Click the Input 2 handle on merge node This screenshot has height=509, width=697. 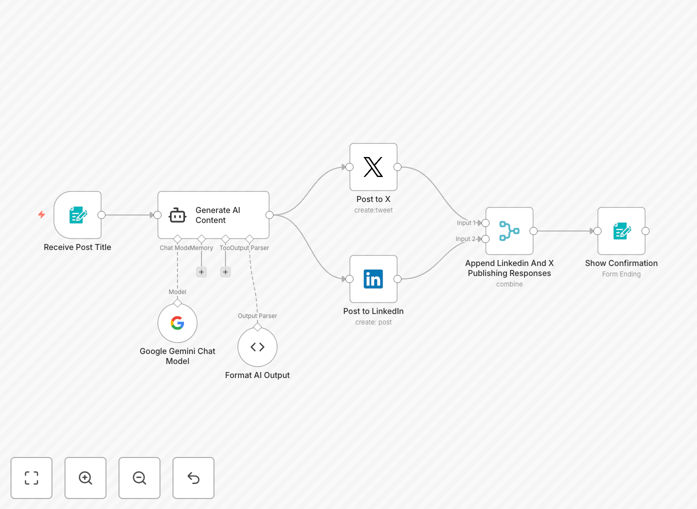(485, 239)
